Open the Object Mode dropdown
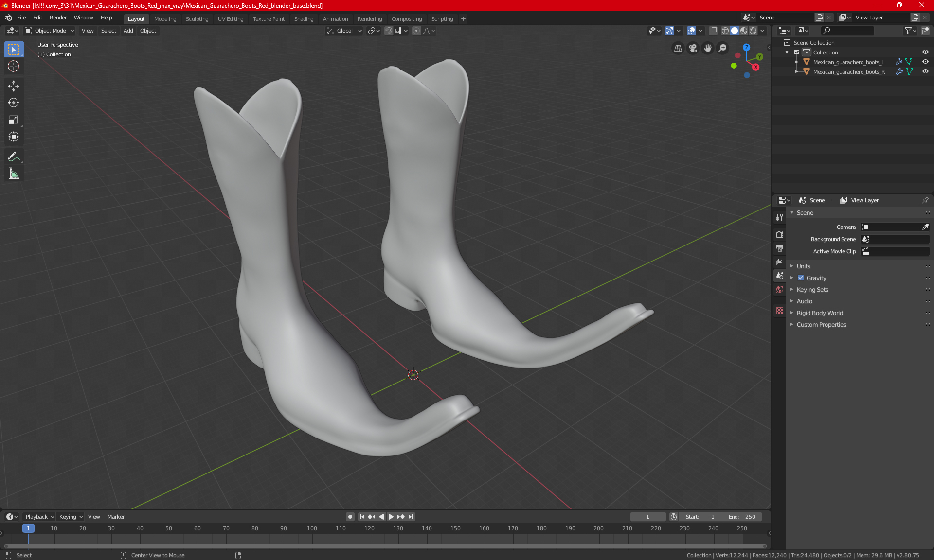This screenshot has width=934, height=560. click(x=50, y=31)
